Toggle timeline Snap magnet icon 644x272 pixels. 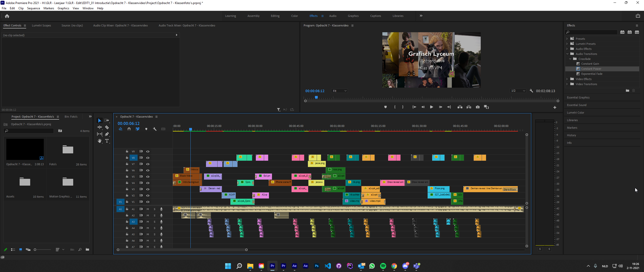129,129
